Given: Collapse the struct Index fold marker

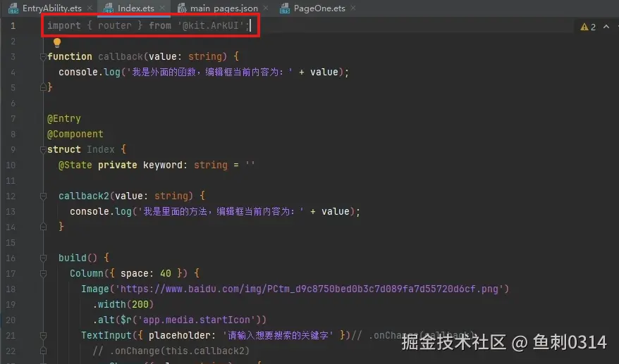Looking at the screenshot, I should [x=43, y=149].
